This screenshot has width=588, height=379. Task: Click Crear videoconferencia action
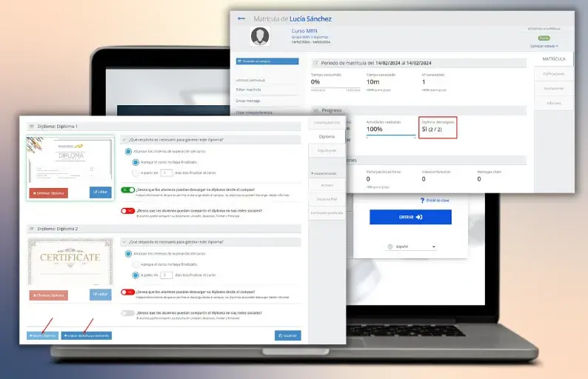[x=254, y=113]
